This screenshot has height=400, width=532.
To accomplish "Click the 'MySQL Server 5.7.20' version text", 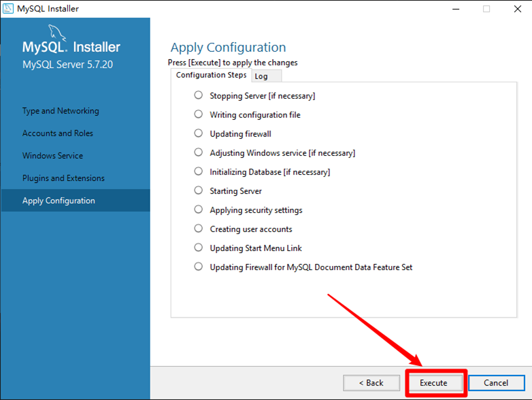I will coord(67,65).
